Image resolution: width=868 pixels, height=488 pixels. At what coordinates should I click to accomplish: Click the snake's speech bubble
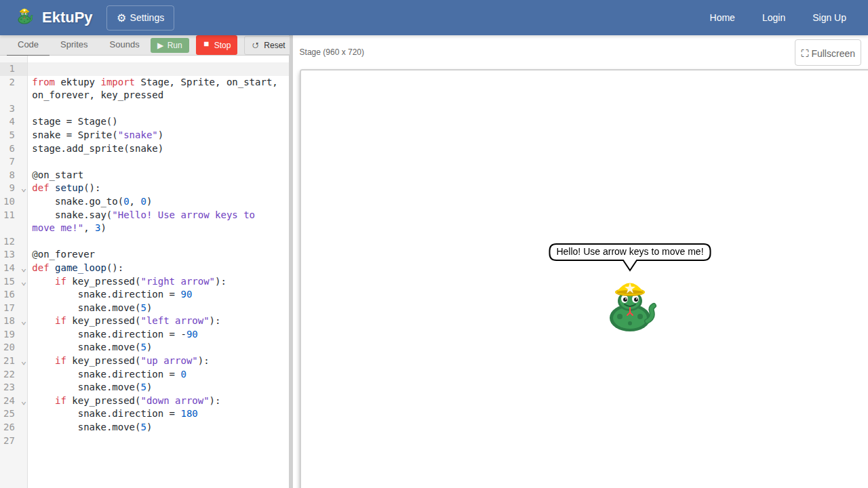(629, 252)
